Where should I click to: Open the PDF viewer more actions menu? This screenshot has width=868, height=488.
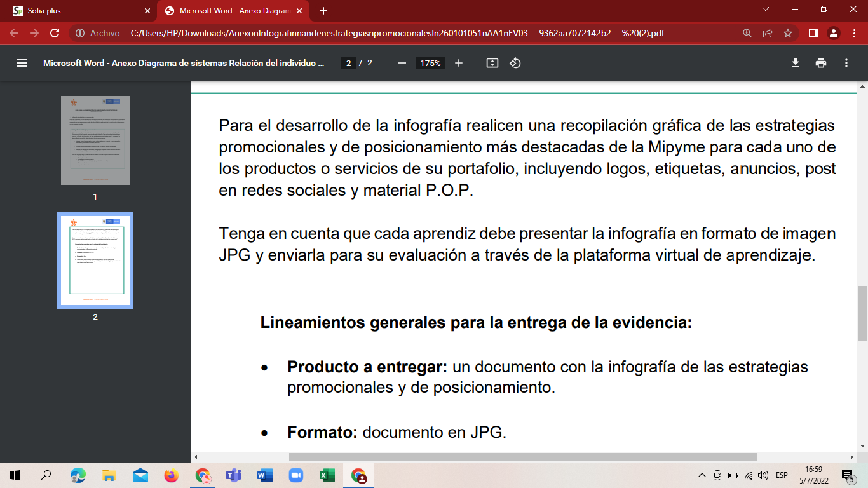click(846, 63)
